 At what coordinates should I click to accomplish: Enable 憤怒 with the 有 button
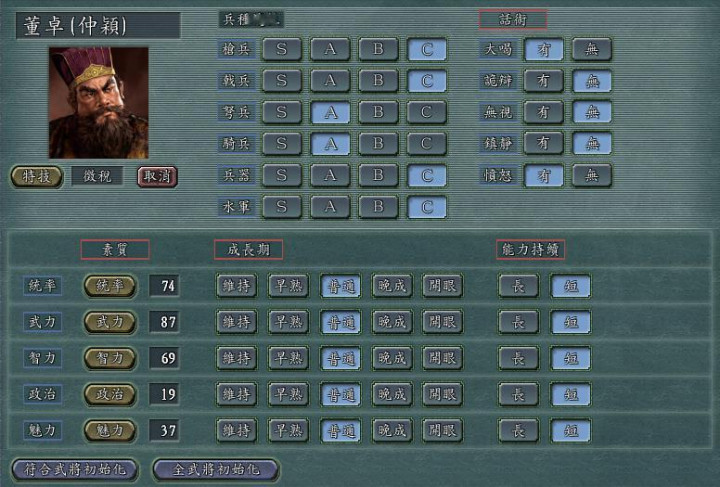point(544,175)
